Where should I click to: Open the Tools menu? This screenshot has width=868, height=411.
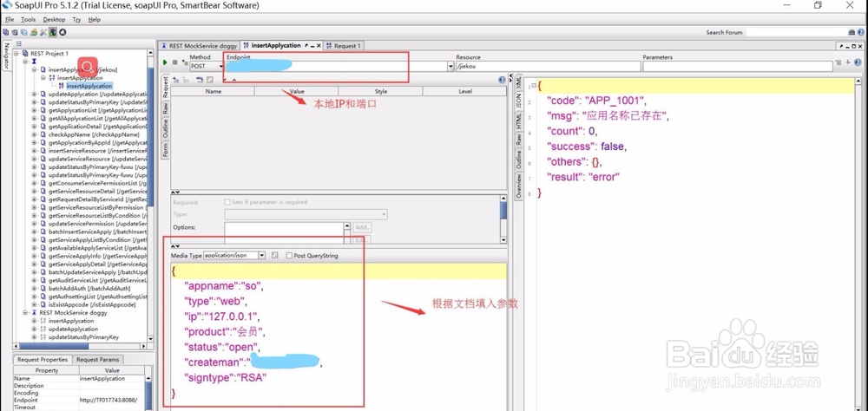point(29,19)
